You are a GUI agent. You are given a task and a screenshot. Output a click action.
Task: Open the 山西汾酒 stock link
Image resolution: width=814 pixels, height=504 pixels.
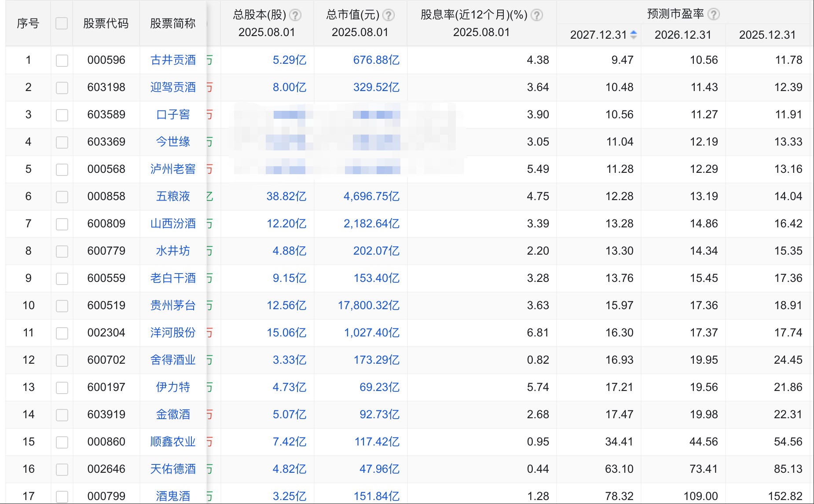click(x=173, y=223)
